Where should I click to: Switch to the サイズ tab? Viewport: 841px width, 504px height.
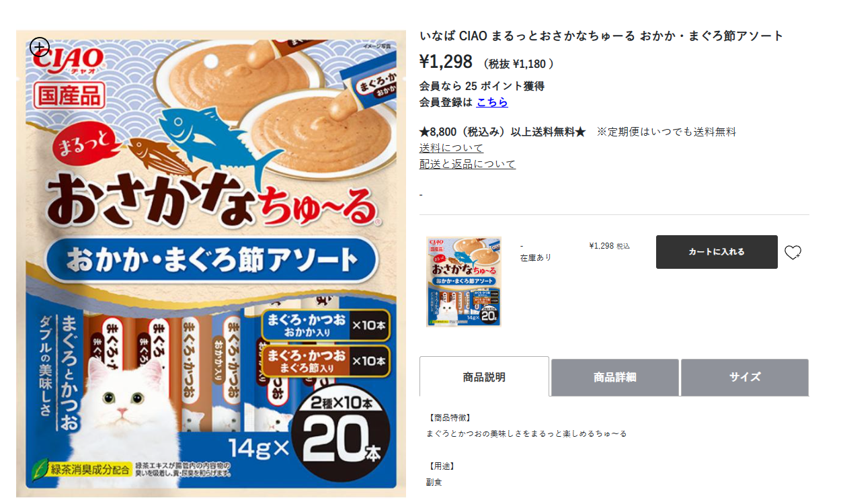coord(745,377)
